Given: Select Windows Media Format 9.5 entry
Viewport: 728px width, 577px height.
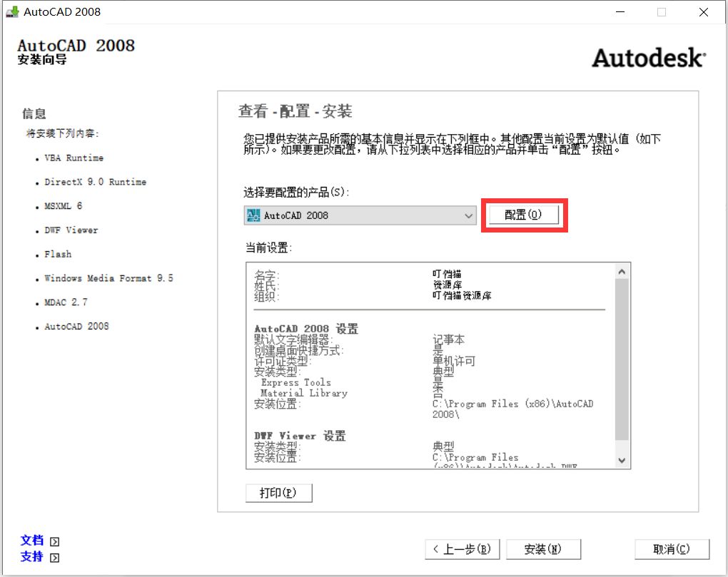Looking at the screenshot, I should click(108, 278).
